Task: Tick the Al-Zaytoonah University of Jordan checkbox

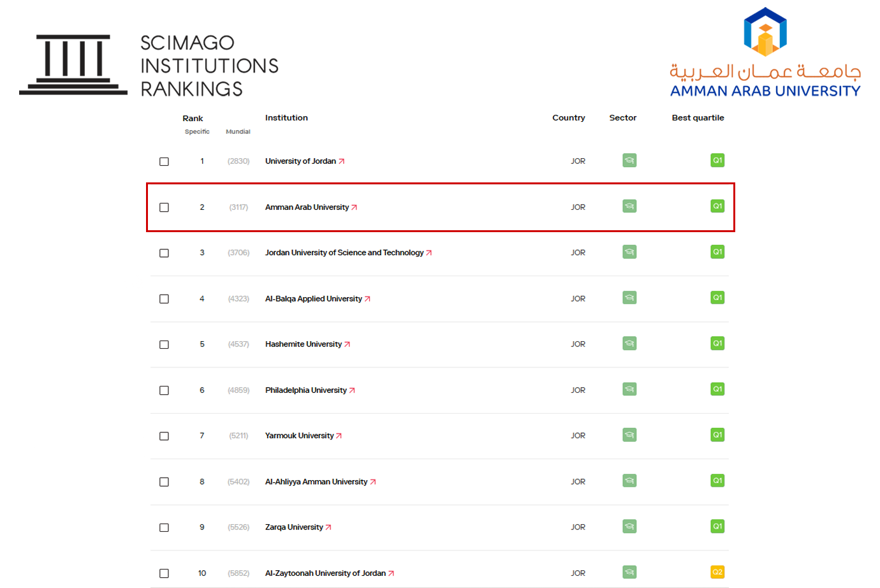Action: pos(164,573)
